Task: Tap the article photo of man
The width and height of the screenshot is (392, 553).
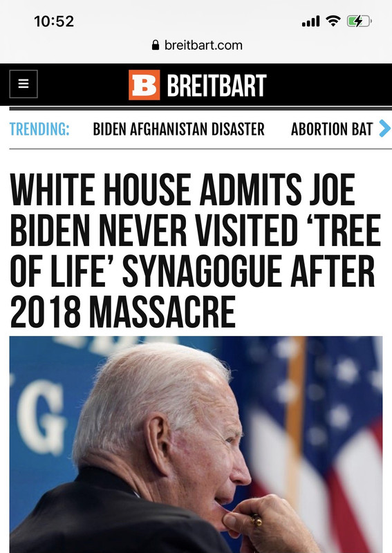Action: click(196, 444)
